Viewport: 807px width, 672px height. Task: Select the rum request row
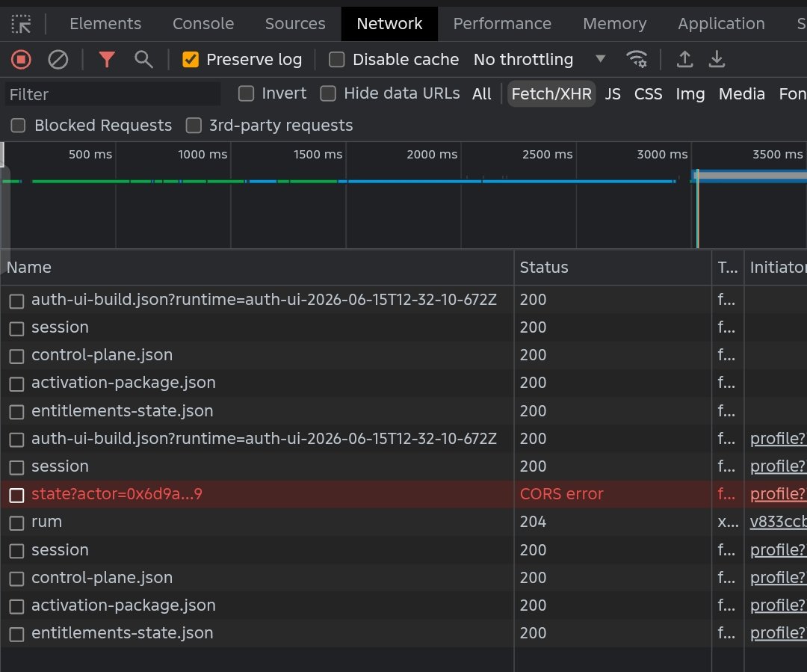click(403, 523)
